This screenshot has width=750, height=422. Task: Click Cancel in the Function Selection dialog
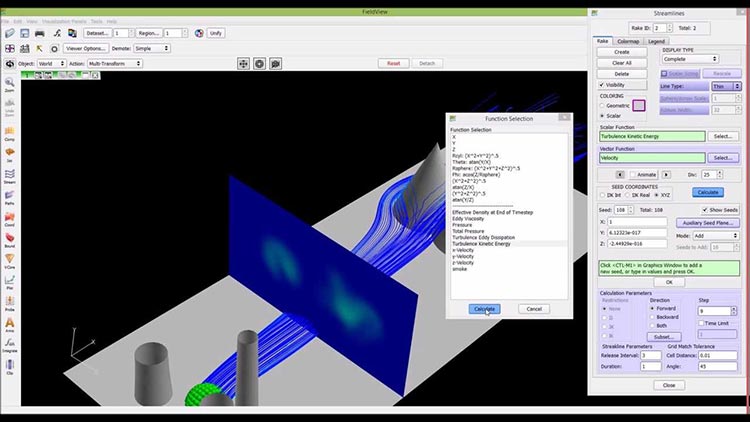point(534,309)
